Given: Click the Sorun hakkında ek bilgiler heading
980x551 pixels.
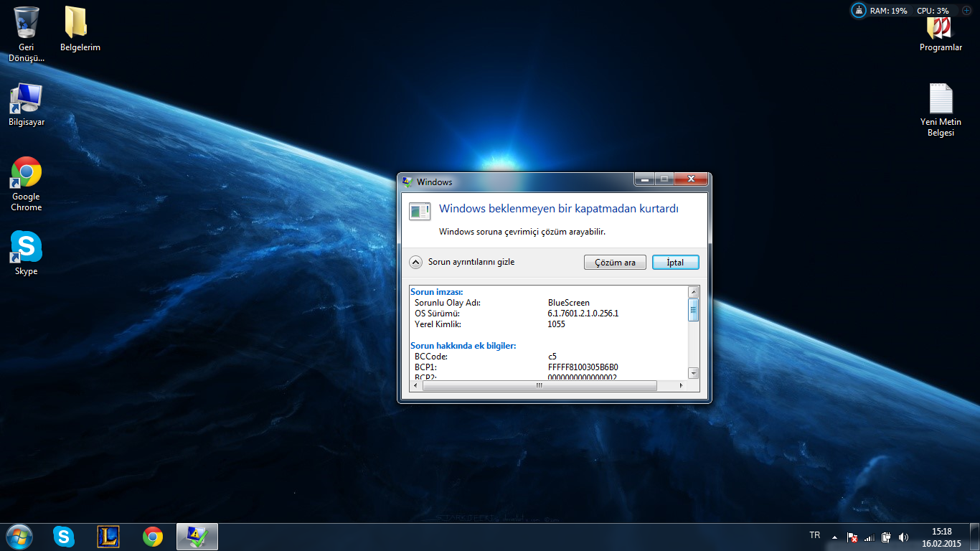Looking at the screenshot, I should (463, 346).
